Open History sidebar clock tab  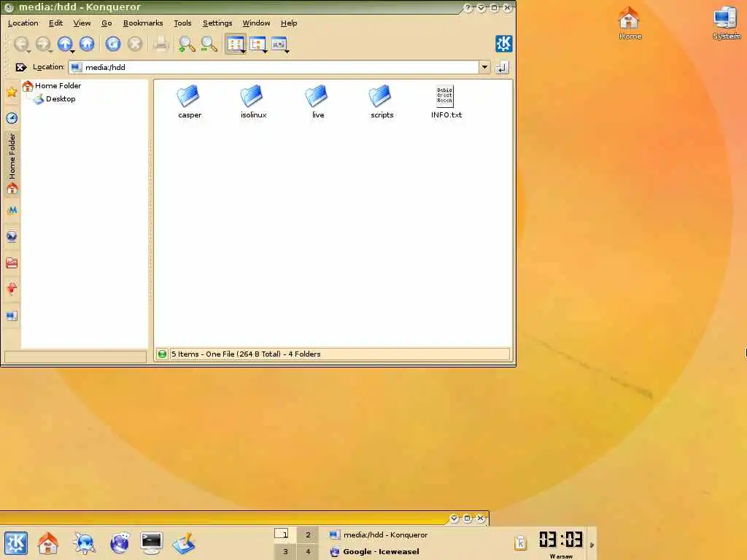(x=12, y=117)
